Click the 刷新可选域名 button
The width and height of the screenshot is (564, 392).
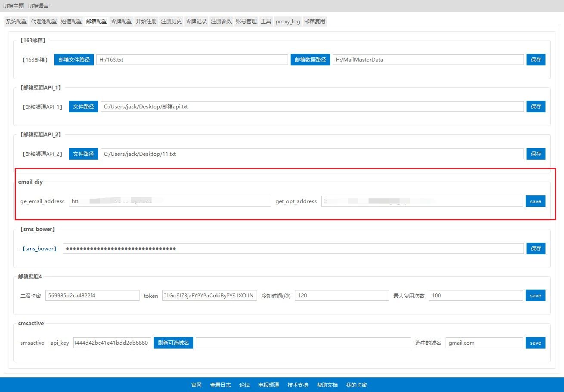174,343
